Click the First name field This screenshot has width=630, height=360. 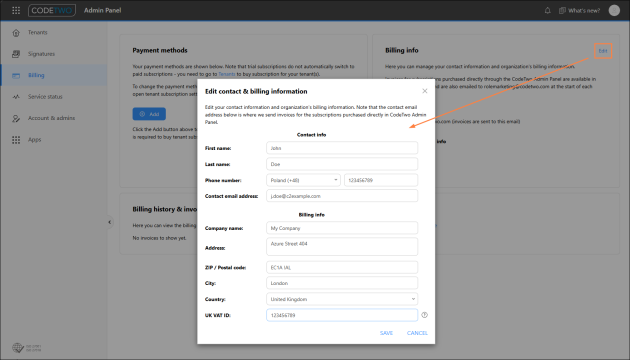pos(342,148)
